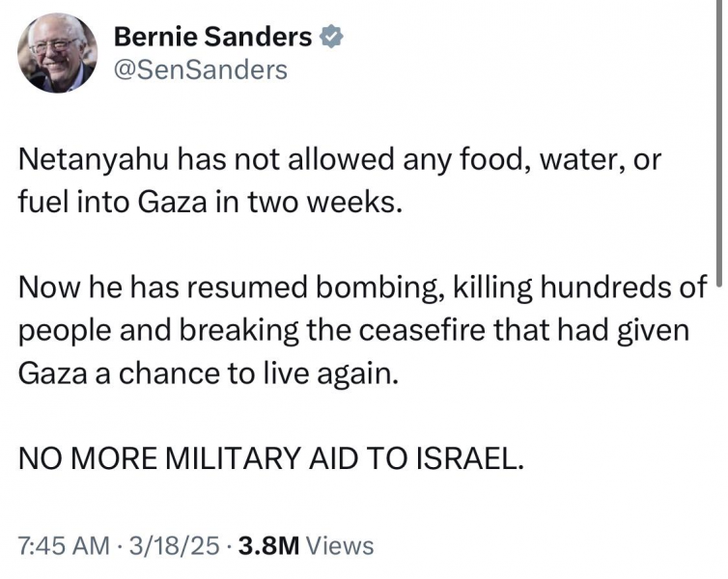
Task: Select the words 'killing hundreds of'
Action: point(580,288)
